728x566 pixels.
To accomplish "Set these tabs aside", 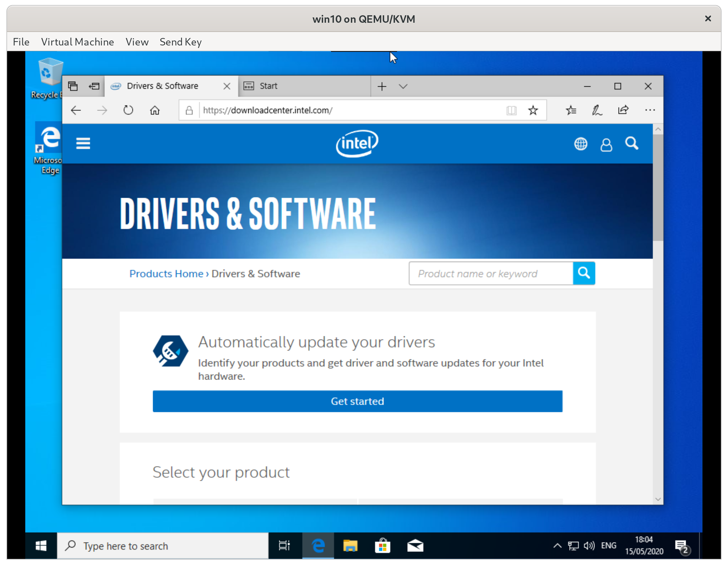I will pyautogui.click(x=94, y=86).
